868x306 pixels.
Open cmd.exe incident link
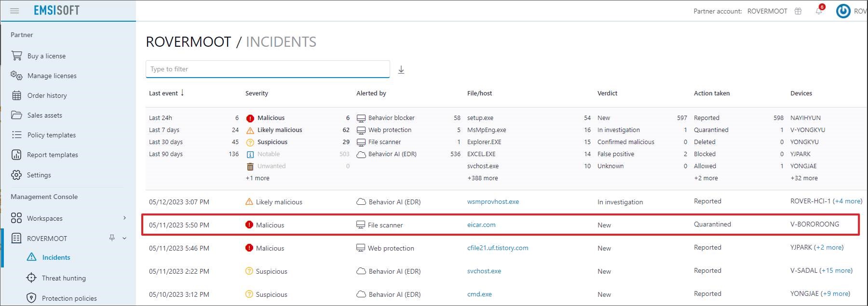[479, 294]
